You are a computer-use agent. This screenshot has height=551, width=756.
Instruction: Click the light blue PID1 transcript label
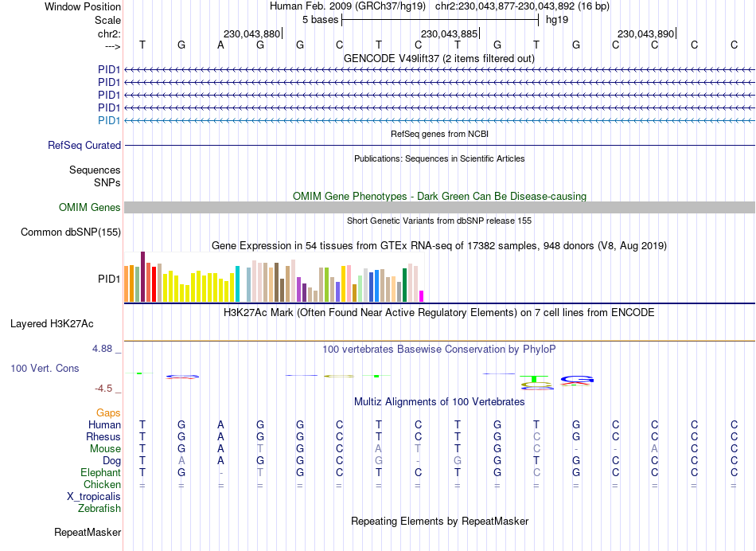pos(109,120)
